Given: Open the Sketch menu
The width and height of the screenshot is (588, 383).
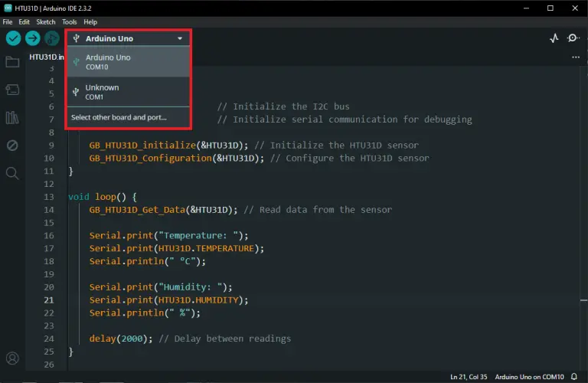Looking at the screenshot, I should tap(46, 22).
